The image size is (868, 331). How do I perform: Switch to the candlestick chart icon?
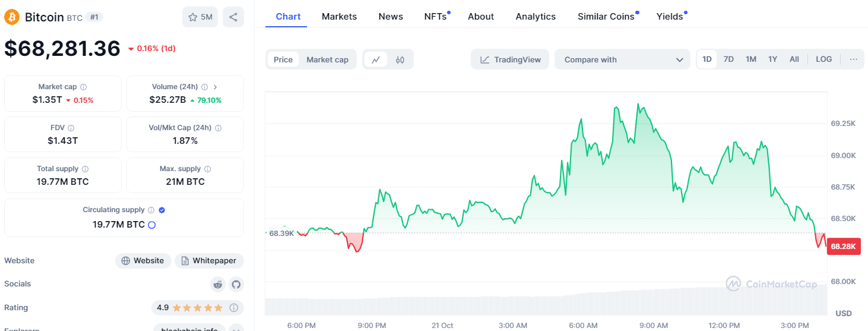click(x=400, y=59)
